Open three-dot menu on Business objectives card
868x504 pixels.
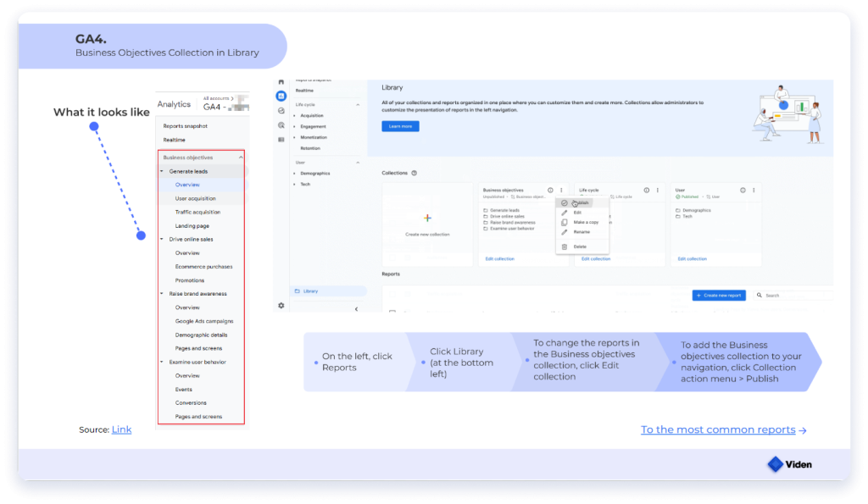tap(561, 191)
